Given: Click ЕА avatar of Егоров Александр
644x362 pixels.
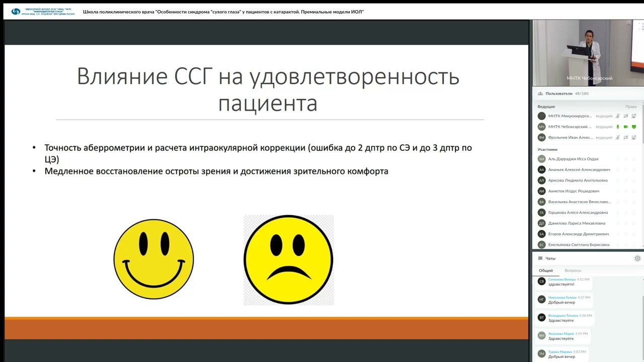Looking at the screenshot, I should [542, 234].
